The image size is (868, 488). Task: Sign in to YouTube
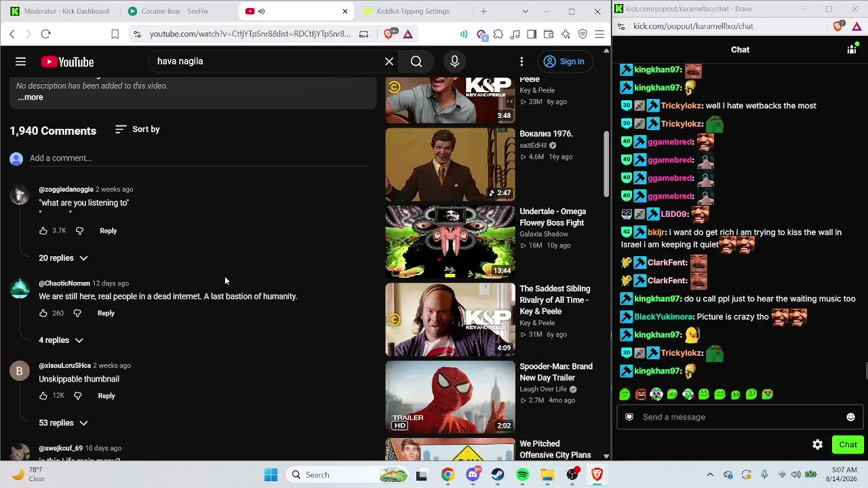(x=564, y=62)
